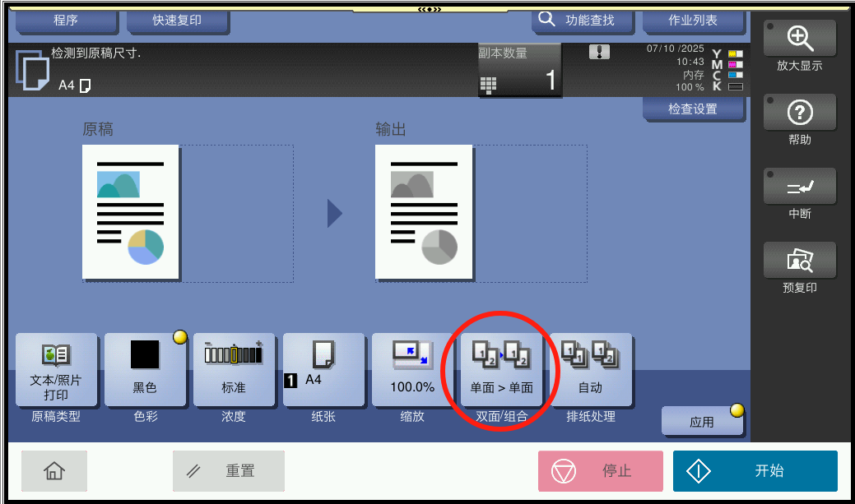The width and height of the screenshot is (855, 504).
Task: Open the 作业列表 job list
Action: click(693, 21)
